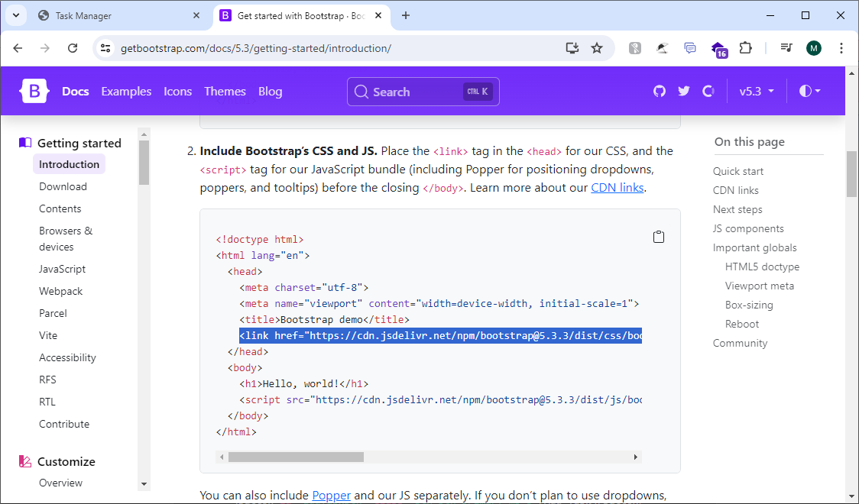
Task: Open Download in sidebar
Action: [x=63, y=186]
